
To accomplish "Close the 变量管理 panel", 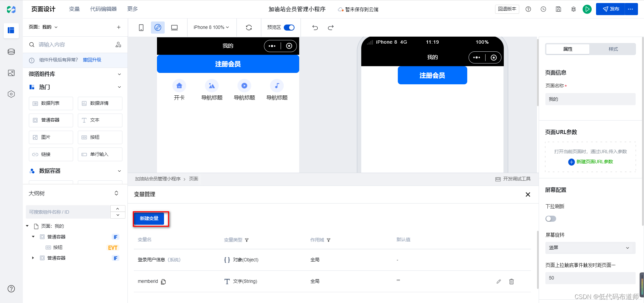I will (528, 194).
